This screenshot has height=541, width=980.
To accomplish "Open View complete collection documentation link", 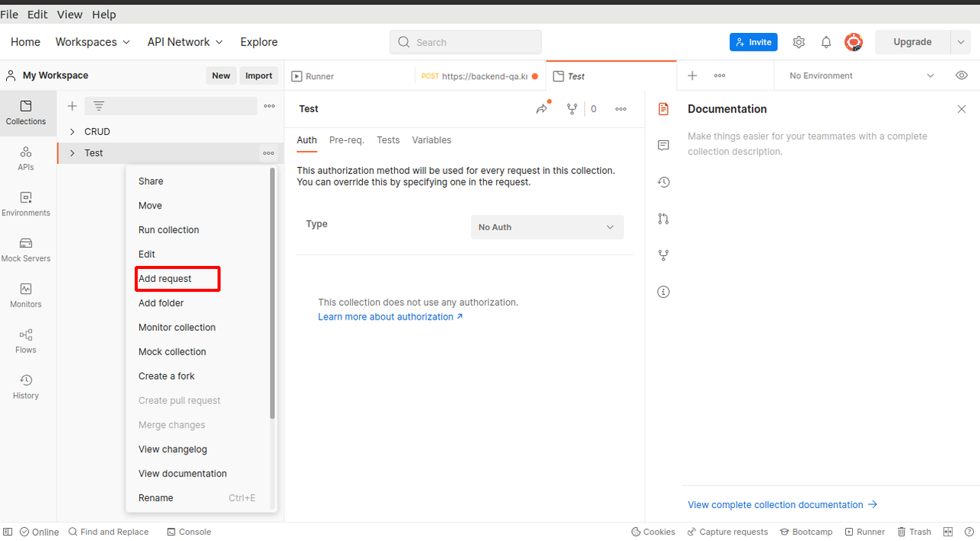I will coord(782,505).
